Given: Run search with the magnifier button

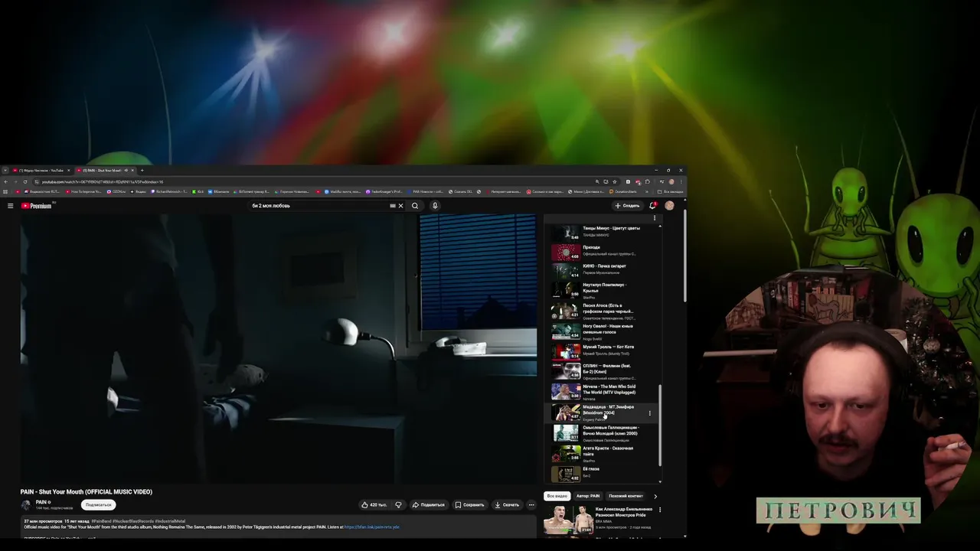Looking at the screenshot, I should [x=415, y=206].
